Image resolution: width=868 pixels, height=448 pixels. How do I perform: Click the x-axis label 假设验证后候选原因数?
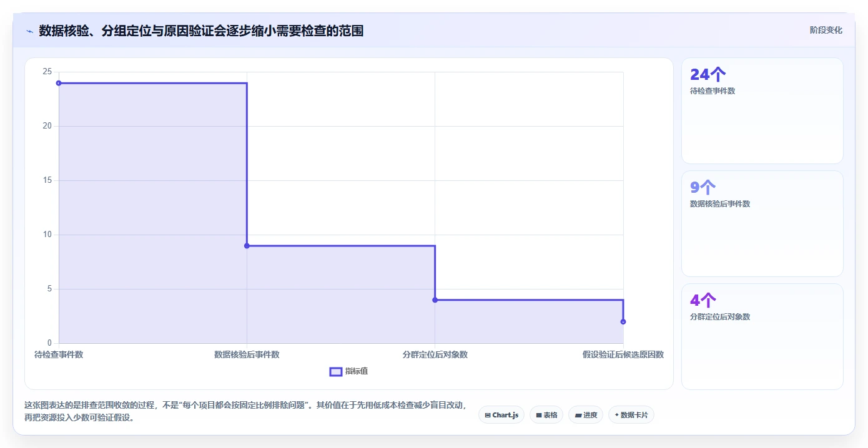click(623, 354)
